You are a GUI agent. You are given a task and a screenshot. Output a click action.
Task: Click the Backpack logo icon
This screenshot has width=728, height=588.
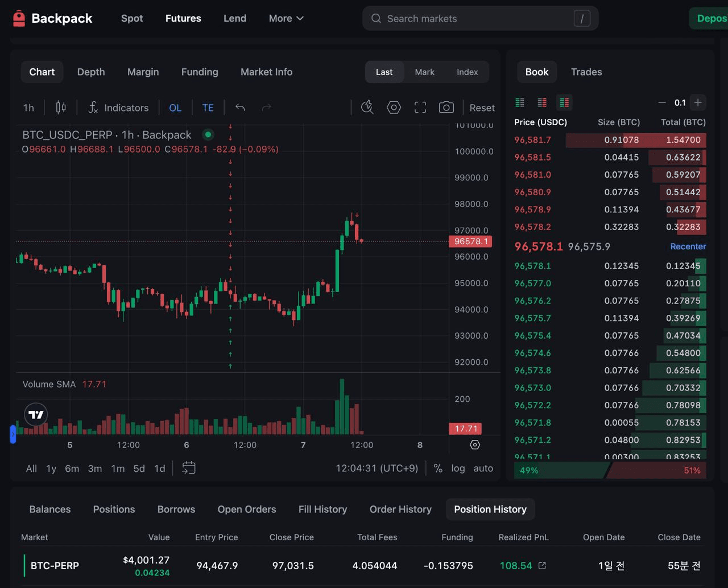pyautogui.click(x=19, y=18)
